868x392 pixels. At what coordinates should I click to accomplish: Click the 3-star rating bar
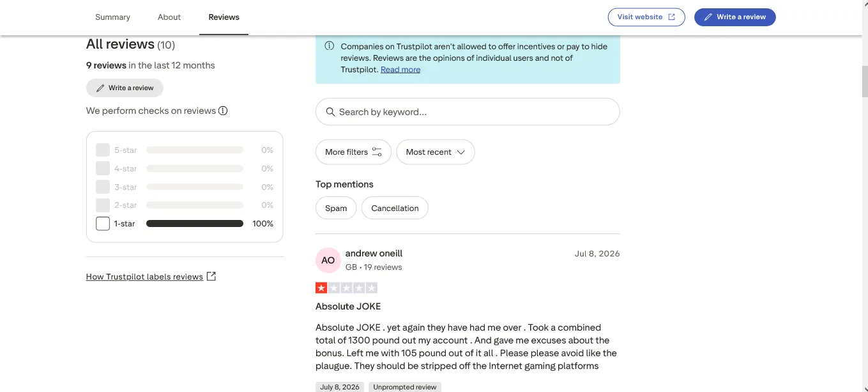(x=195, y=187)
